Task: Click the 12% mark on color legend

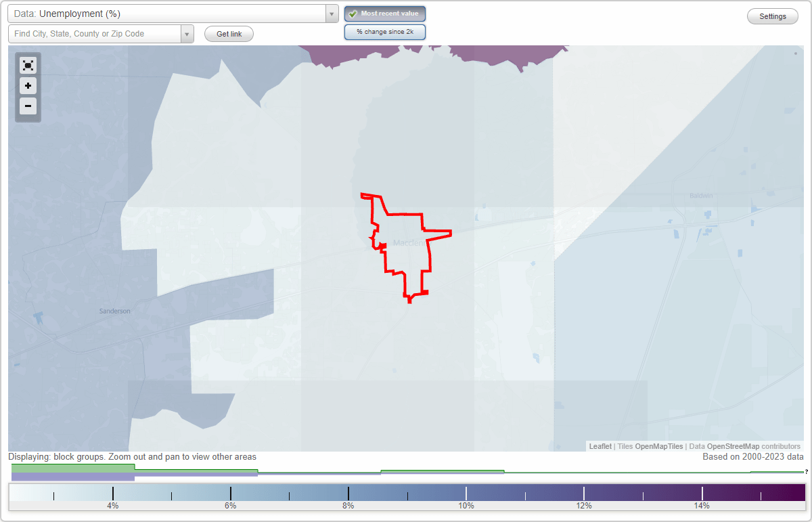Action: pyautogui.click(x=584, y=505)
